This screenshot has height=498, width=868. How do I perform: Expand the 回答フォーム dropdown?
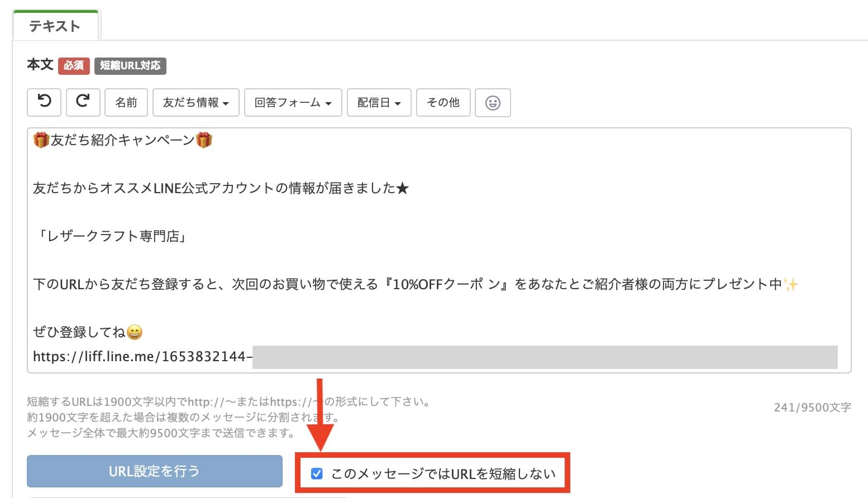click(292, 102)
